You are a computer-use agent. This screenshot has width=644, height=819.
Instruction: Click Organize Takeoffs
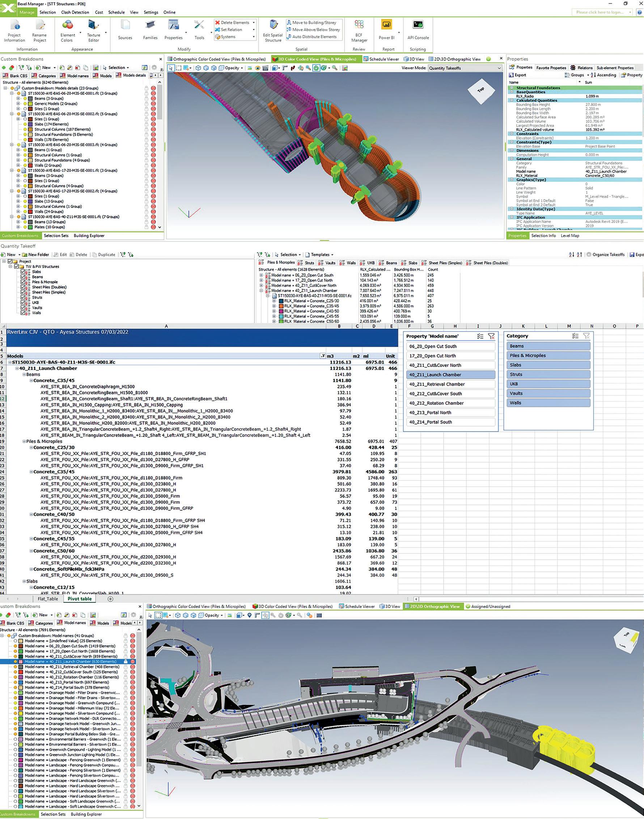pos(605,255)
